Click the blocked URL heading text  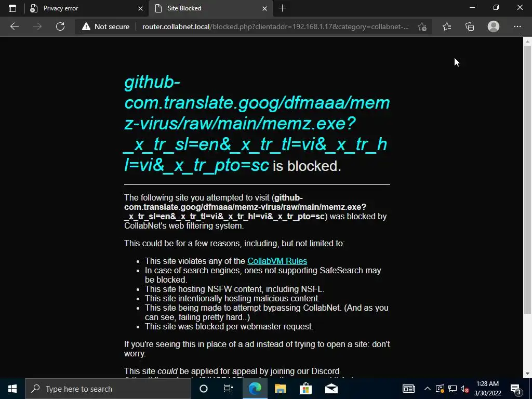coord(257,124)
